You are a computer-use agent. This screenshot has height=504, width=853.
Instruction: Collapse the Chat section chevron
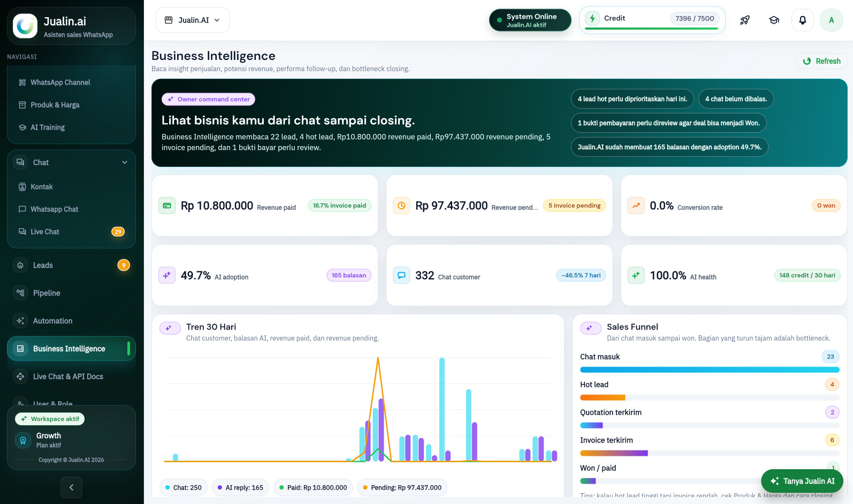click(x=125, y=163)
